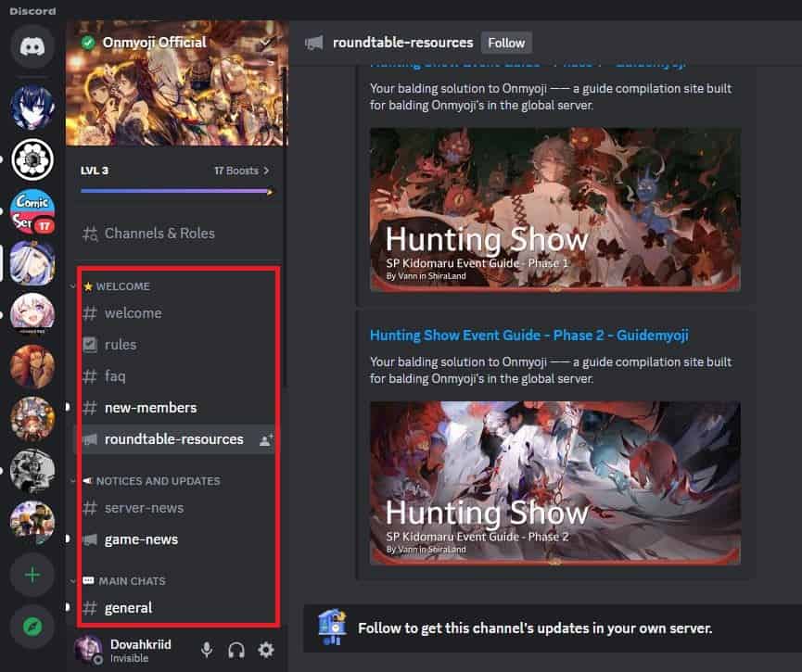The width and height of the screenshot is (802, 672).
Task: Open the black-and-white sketch server icon
Action: (32, 471)
